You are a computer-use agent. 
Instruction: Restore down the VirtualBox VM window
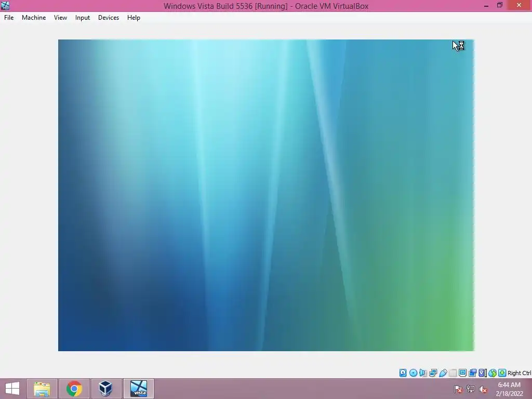[499, 5]
